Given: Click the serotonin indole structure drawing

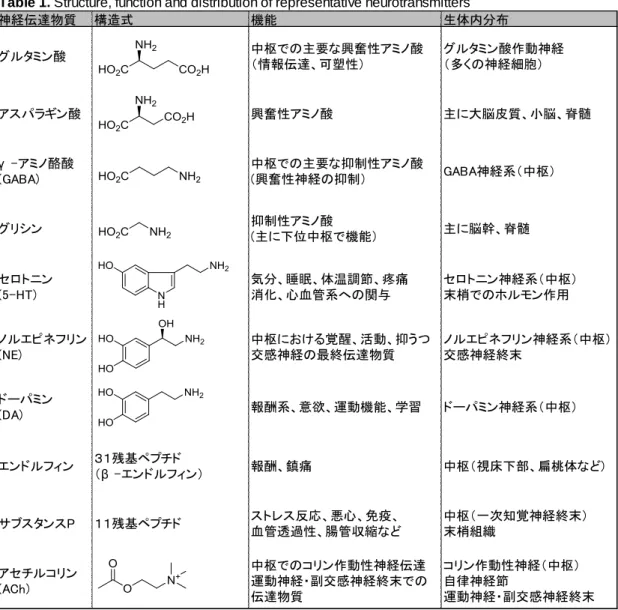Looking at the screenshot, I should pos(164,284).
